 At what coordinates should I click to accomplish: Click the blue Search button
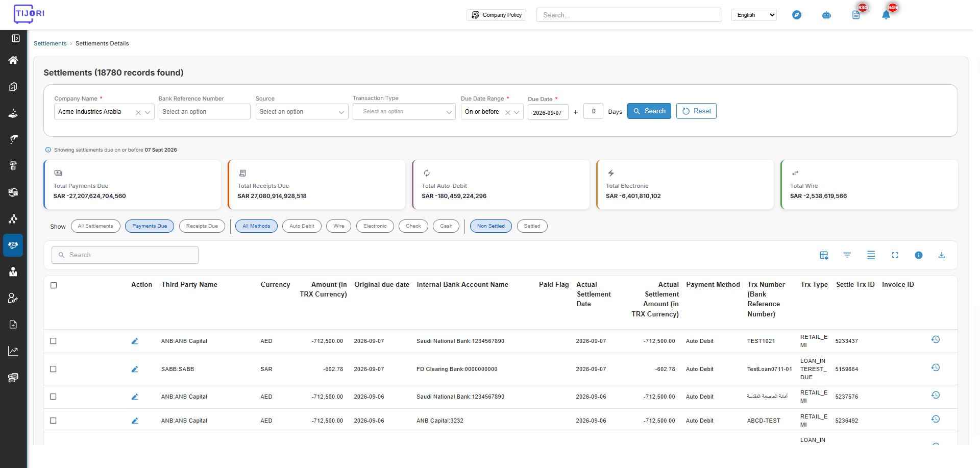pyautogui.click(x=649, y=111)
